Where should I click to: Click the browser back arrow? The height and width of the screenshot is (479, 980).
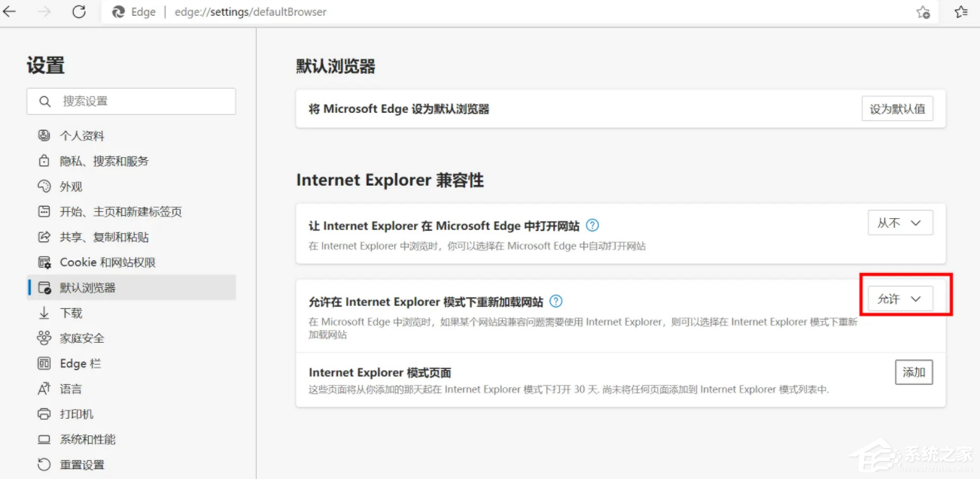point(10,12)
